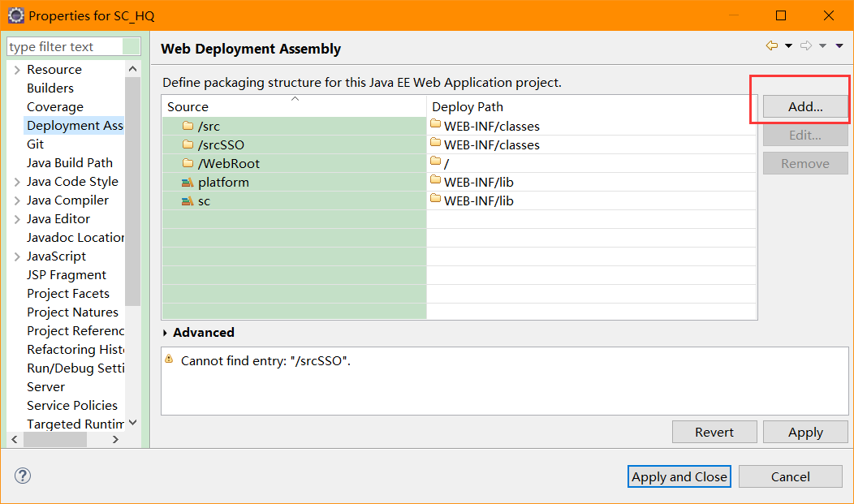The width and height of the screenshot is (854, 504).
Task: Click the back navigation arrow icon
Action: 772,45
